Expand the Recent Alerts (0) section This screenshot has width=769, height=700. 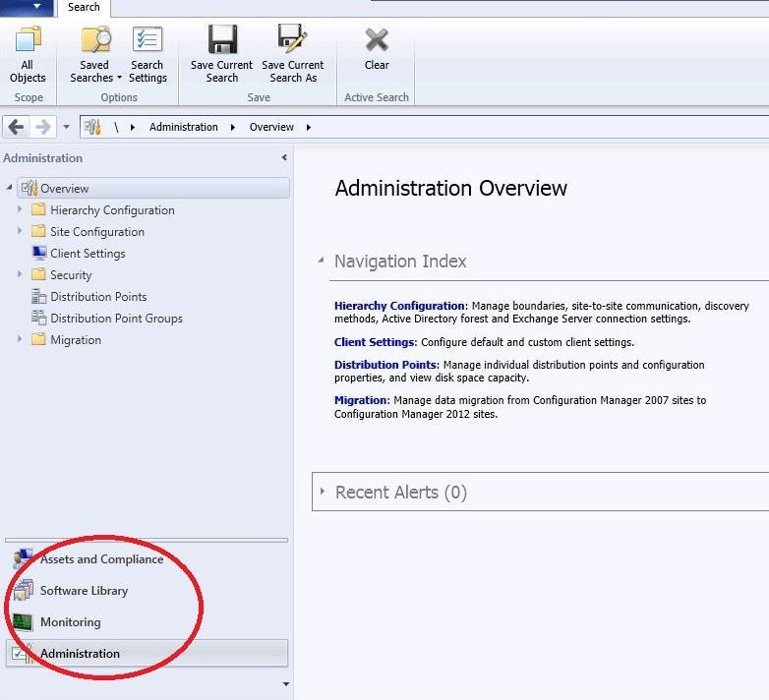(x=323, y=491)
